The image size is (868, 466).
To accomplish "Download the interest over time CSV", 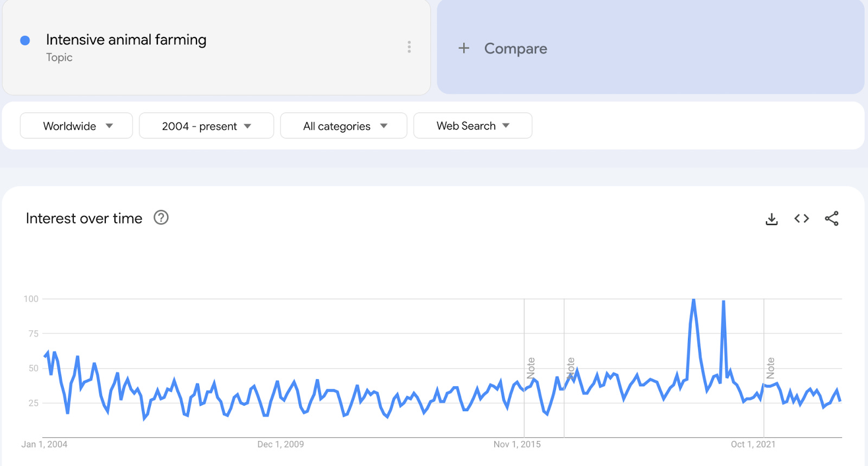I will click(x=771, y=219).
